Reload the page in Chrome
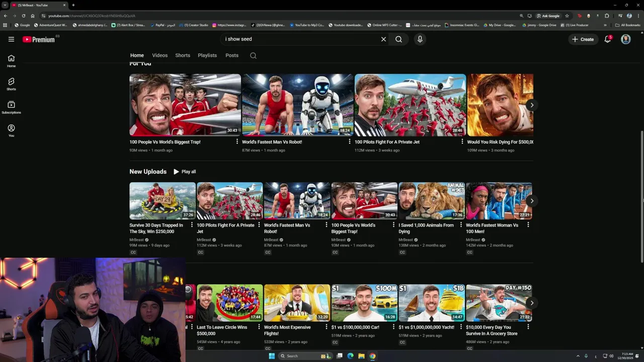The image size is (644, 362). click(x=23, y=16)
